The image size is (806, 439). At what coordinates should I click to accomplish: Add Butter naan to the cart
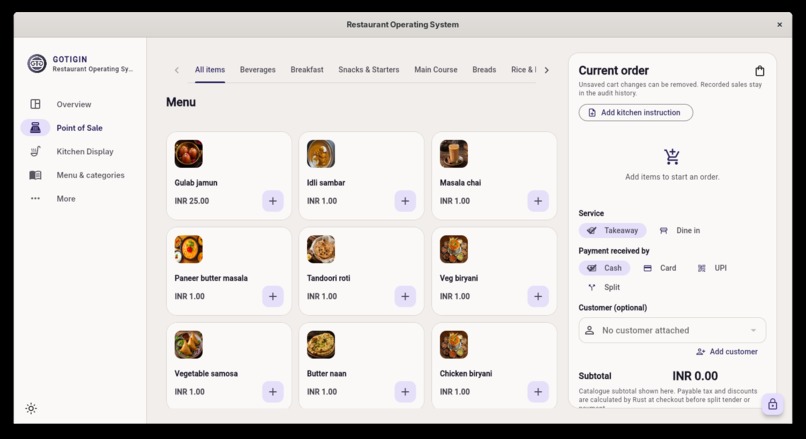pyautogui.click(x=405, y=392)
